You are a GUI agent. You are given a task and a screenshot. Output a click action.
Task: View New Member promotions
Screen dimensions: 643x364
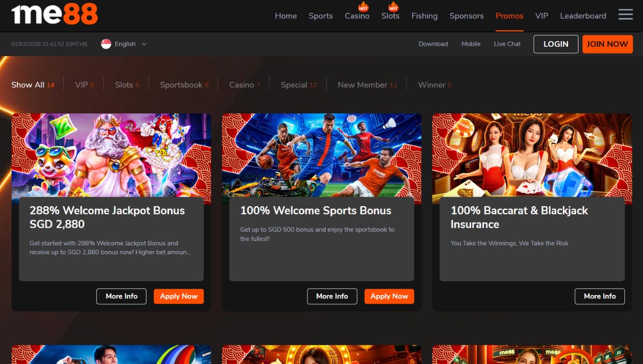[362, 84]
